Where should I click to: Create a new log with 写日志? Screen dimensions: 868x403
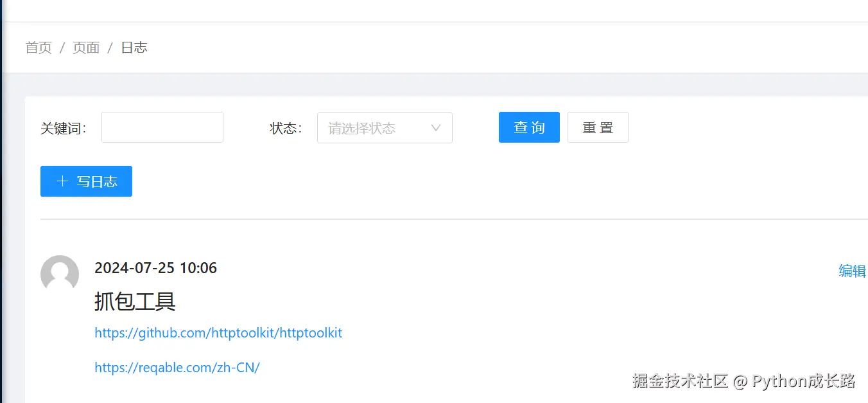click(x=86, y=181)
